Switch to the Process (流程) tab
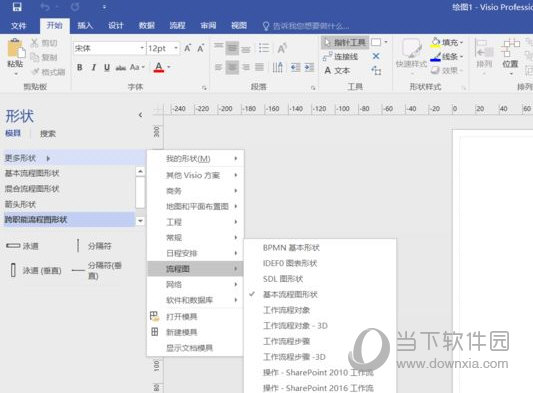Viewport: 533px width, 393px height. tap(177, 26)
